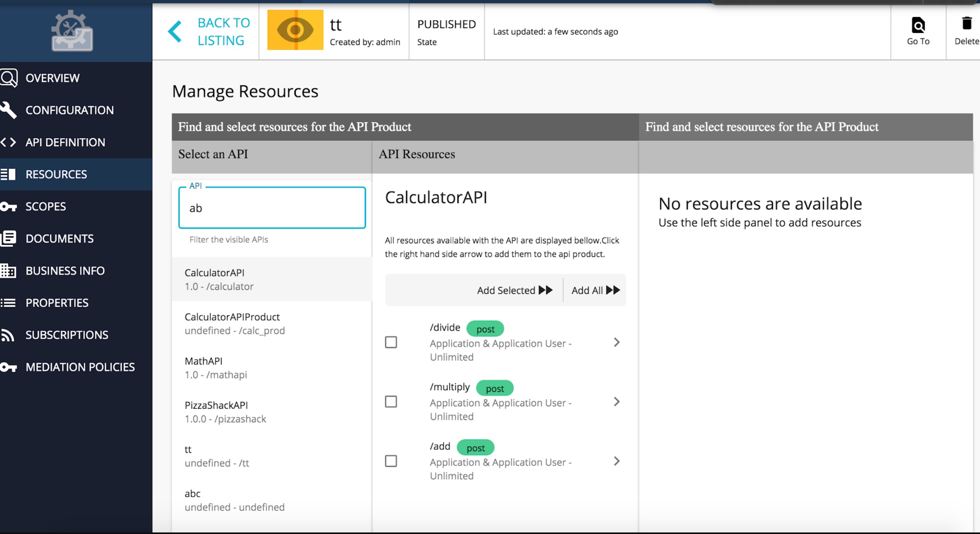Image resolution: width=980 pixels, height=534 pixels.
Task: Open API Definition via code brackets icon
Action: click(9, 142)
